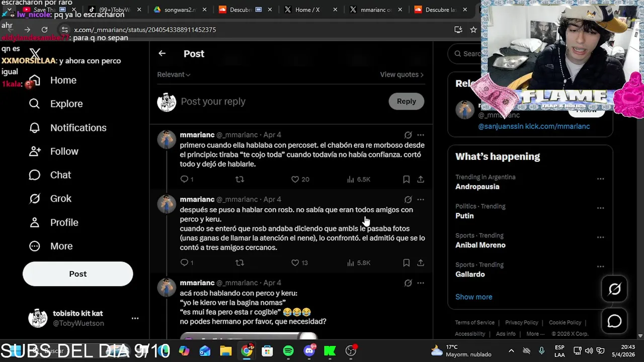The height and width of the screenshot is (362, 644).
Task: Open Discord from the taskbar
Action: pyautogui.click(x=309, y=350)
